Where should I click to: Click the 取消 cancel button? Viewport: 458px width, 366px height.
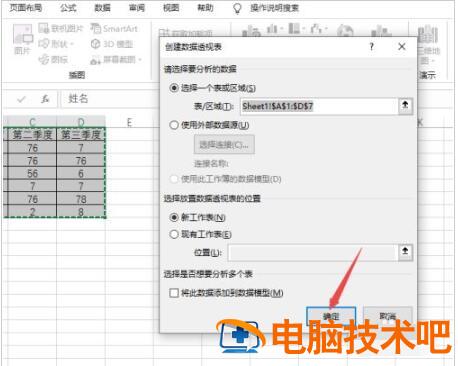coord(388,316)
